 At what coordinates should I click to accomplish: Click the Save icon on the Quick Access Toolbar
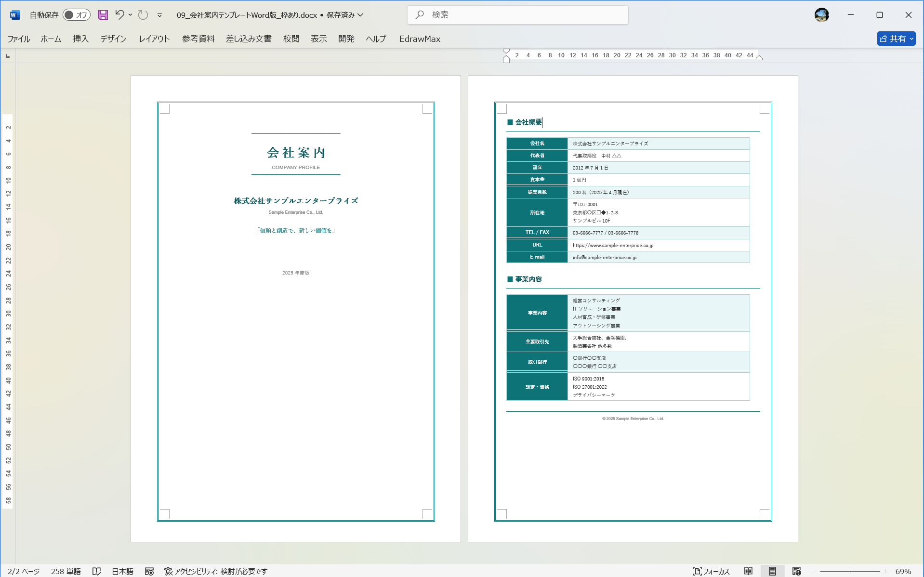[103, 15]
